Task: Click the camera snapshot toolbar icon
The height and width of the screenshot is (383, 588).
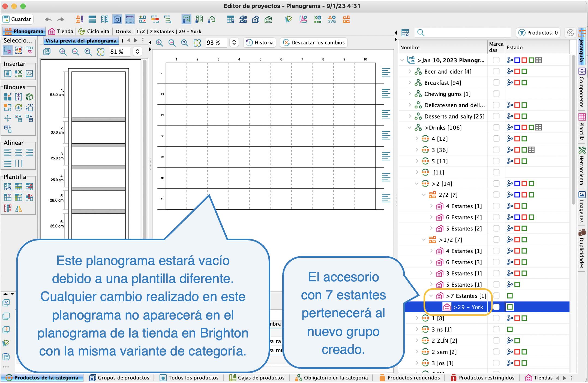Action: pos(117,19)
